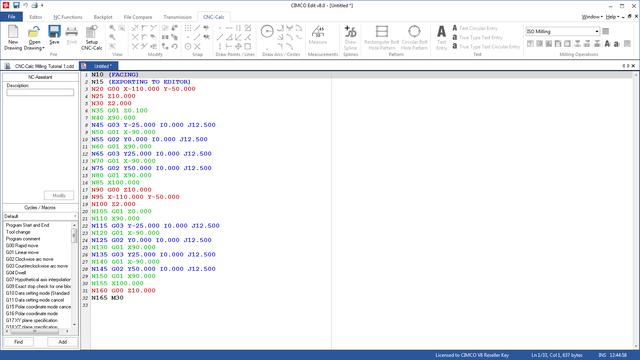Select G02 Clockwise arc move macro
The width and height of the screenshot is (640, 360).
coord(29,259)
